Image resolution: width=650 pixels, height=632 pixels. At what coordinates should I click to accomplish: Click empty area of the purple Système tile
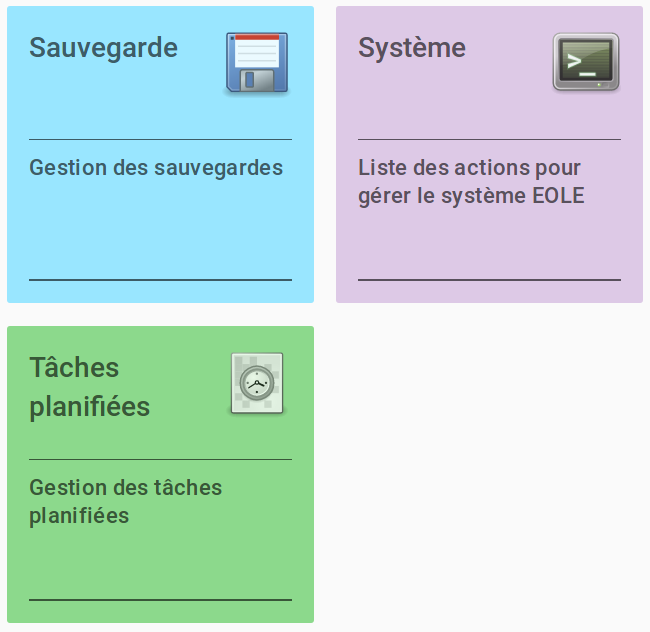click(x=489, y=245)
